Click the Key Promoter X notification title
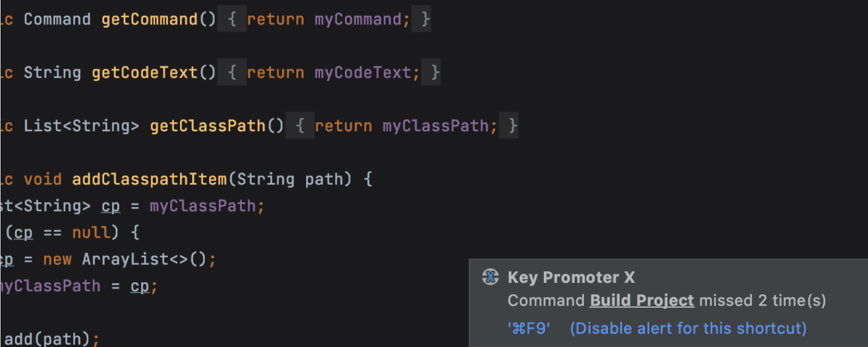 (x=571, y=278)
